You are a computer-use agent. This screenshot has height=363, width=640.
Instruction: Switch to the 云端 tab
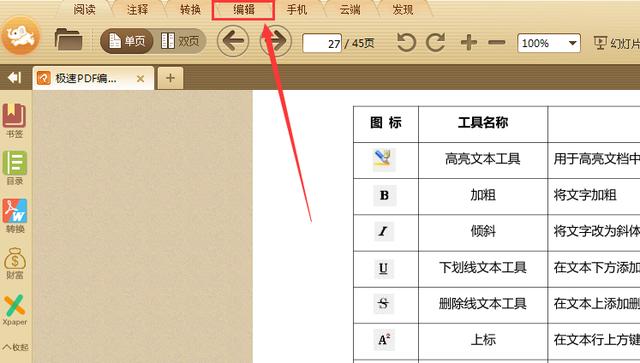coord(350,9)
